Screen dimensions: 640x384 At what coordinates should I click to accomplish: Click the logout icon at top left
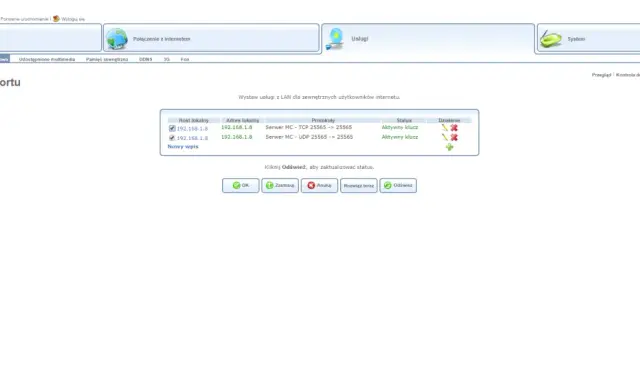pyautogui.click(x=56, y=19)
